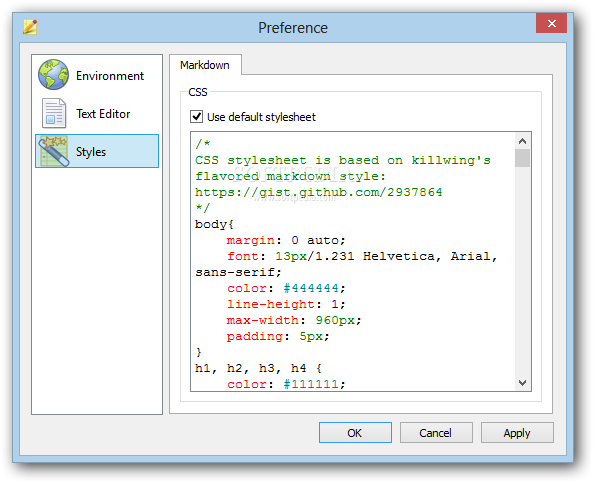Click the CSS editor scroll up arrow
Image resolution: width=594 pixels, height=483 pixels.
pyautogui.click(x=522, y=141)
